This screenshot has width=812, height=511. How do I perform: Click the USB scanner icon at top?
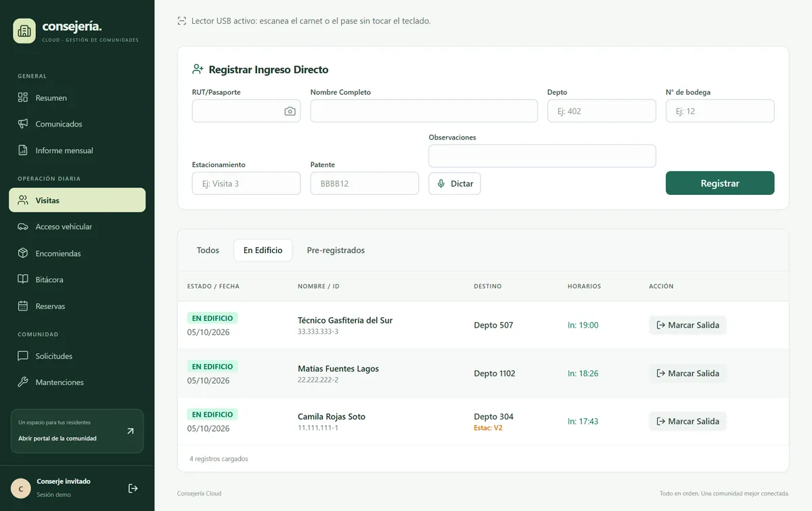181,21
